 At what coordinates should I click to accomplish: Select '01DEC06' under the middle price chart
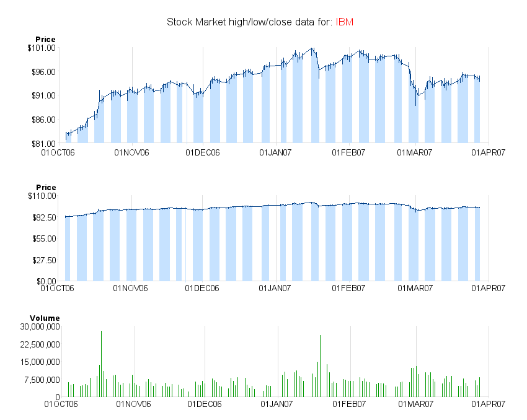coord(202,288)
